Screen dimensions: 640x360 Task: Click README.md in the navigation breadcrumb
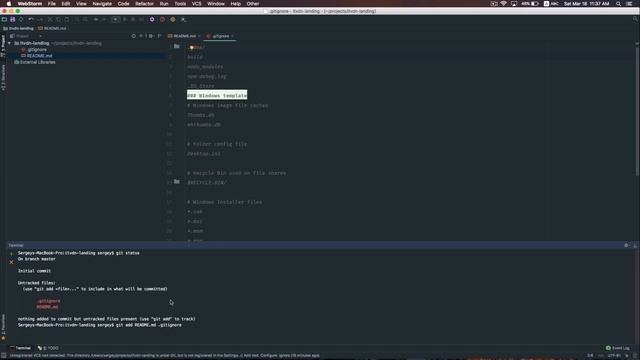click(52, 29)
